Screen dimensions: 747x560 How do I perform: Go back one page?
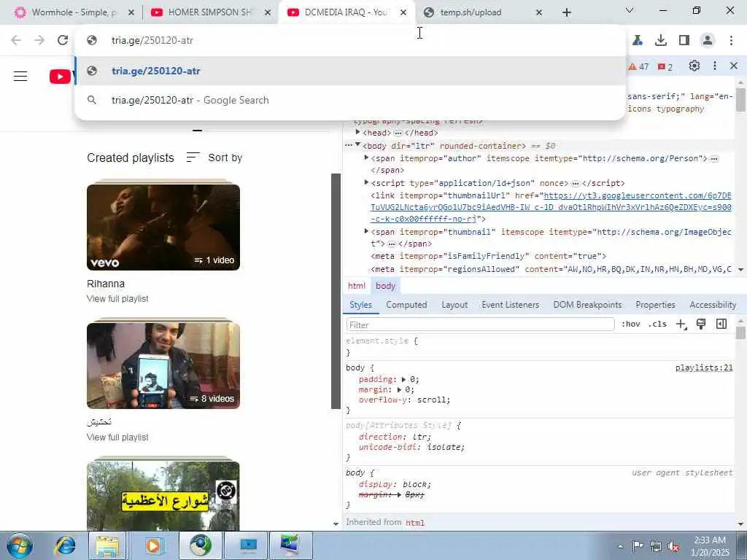pos(16,40)
